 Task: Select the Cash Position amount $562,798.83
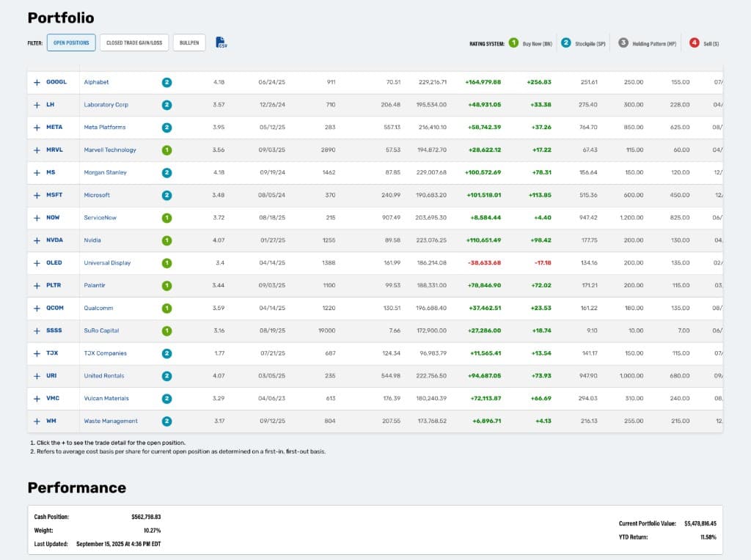coord(146,517)
